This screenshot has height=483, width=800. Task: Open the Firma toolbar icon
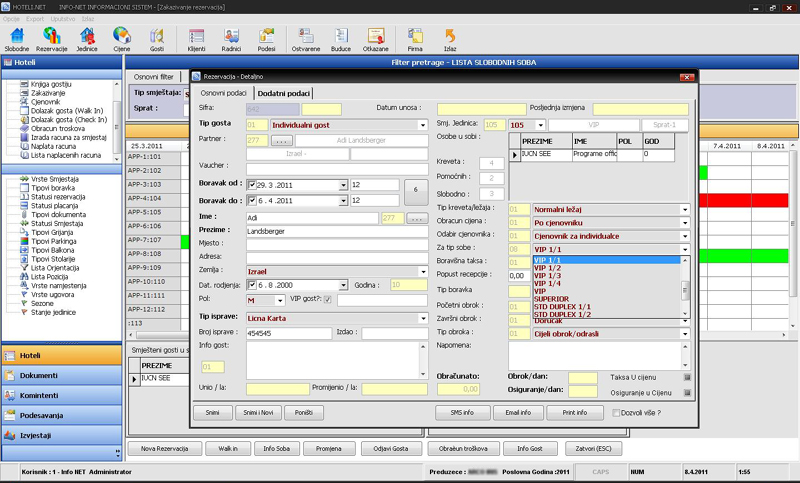pos(415,39)
